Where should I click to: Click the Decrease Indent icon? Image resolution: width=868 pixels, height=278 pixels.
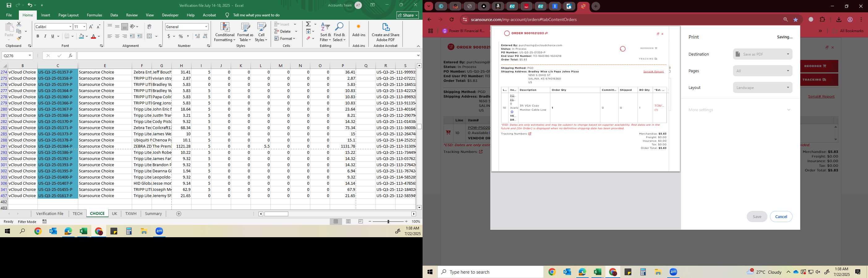132,36
